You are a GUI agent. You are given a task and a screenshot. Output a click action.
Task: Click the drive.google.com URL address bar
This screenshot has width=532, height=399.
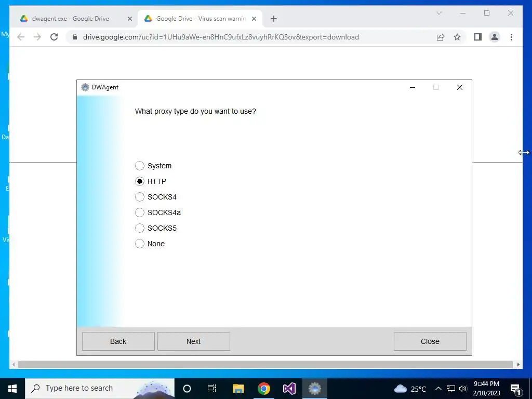pos(221,37)
